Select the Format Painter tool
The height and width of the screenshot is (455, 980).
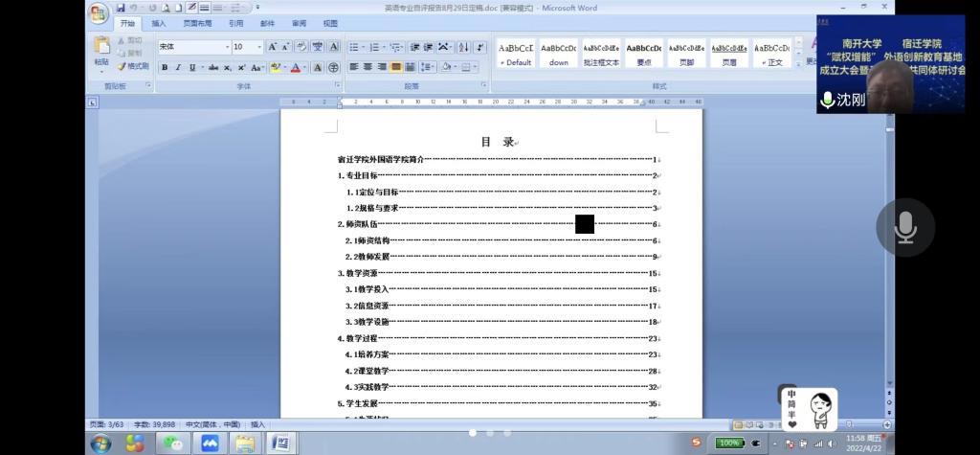click(x=133, y=66)
